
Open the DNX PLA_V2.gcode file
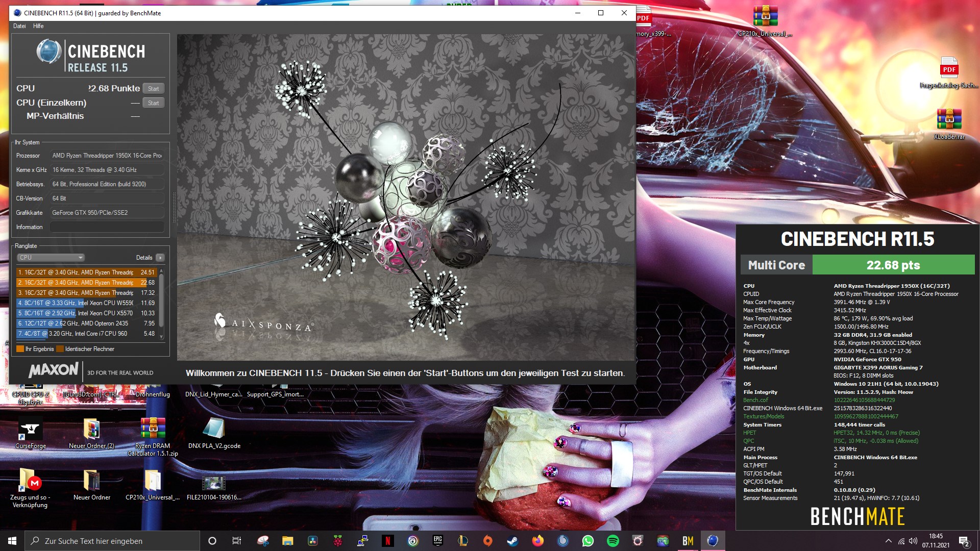214,434
